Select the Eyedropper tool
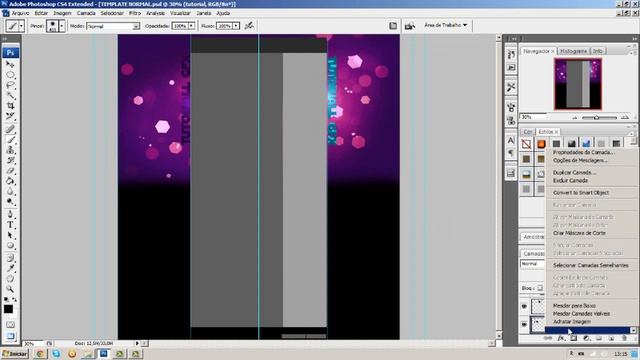 click(x=10, y=268)
